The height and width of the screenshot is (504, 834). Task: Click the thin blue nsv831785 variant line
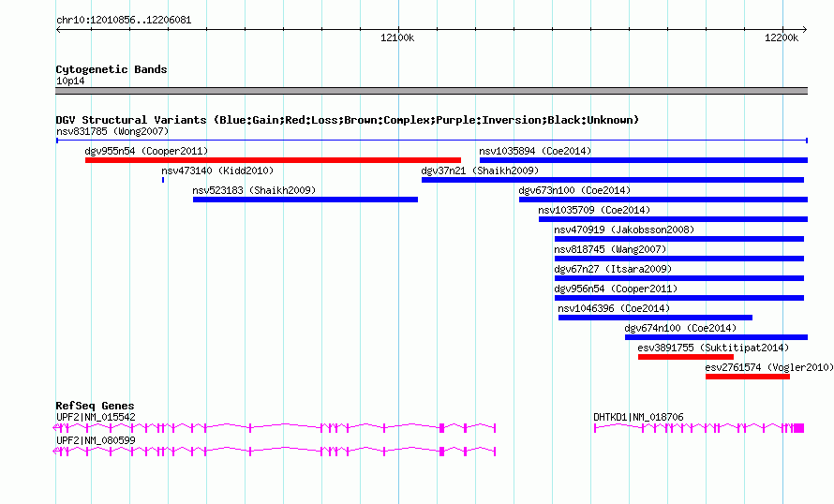tap(431, 141)
